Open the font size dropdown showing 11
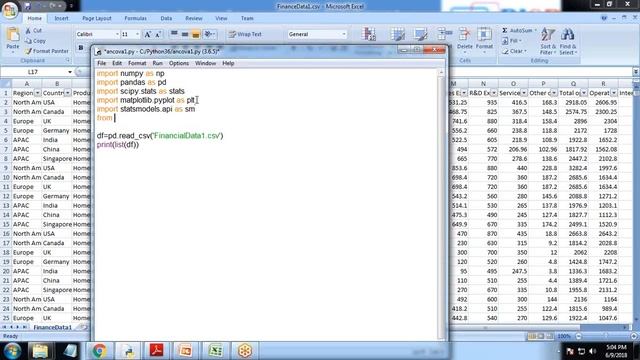Image resolution: width=640 pixels, height=360 pixels. click(138, 34)
